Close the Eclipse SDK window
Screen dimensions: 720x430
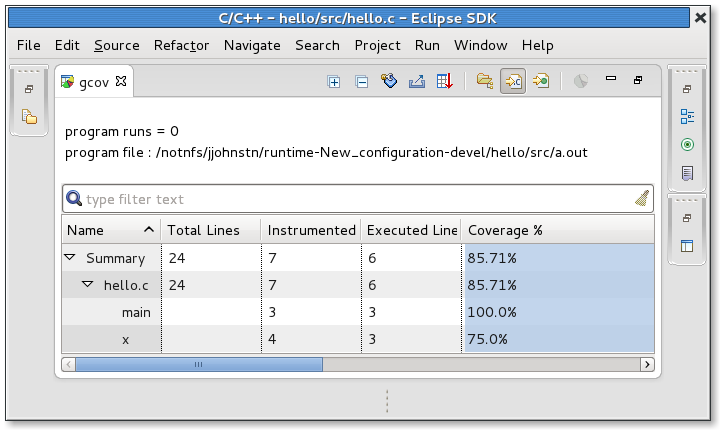point(700,18)
